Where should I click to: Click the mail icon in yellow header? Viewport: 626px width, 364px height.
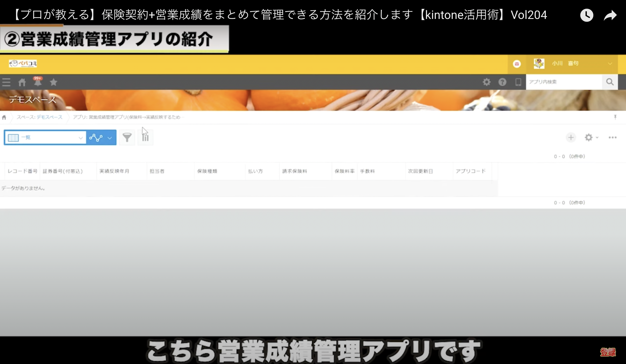517,64
